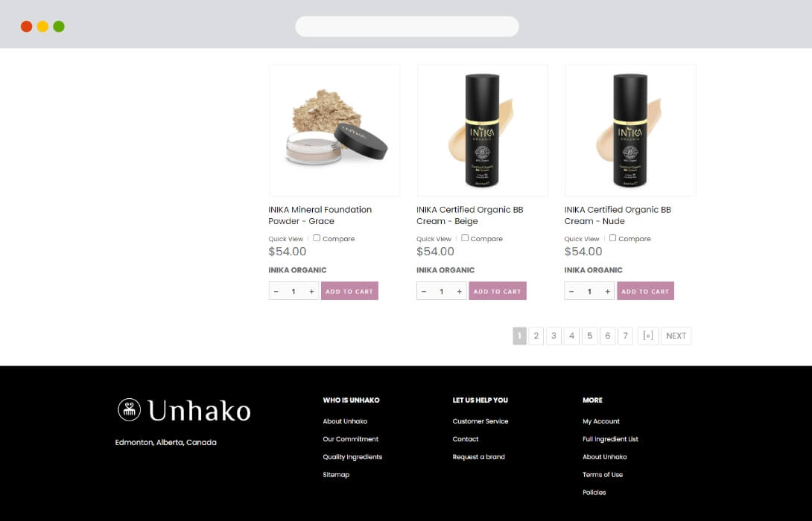Open Quick View for BB Cream Nude
Viewport: 812px width, 521px height.
[x=582, y=239]
